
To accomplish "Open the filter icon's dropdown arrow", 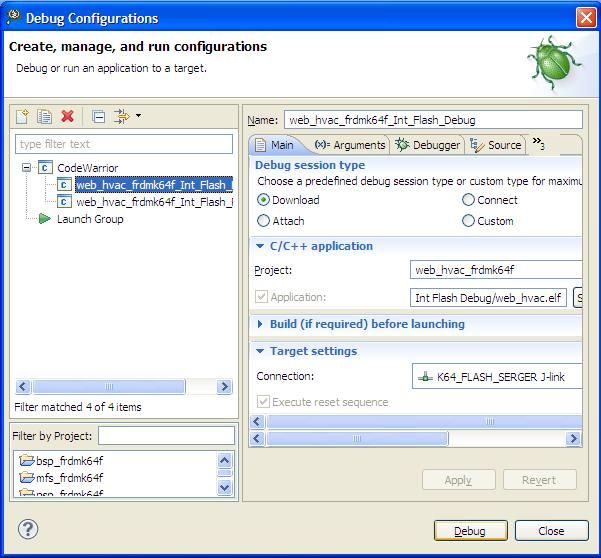I will tap(138, 115).
